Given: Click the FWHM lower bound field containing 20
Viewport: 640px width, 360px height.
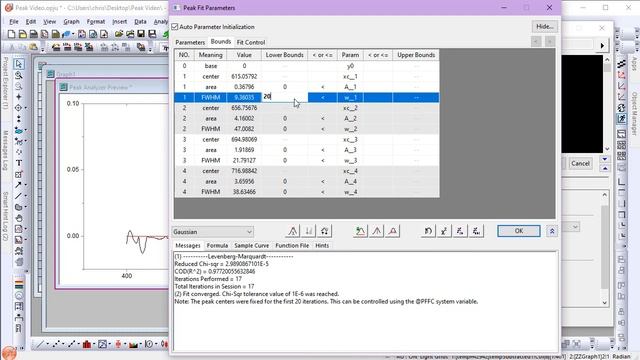Looking at the screenshot, I should pyautogui.click(x=284, y=97).
